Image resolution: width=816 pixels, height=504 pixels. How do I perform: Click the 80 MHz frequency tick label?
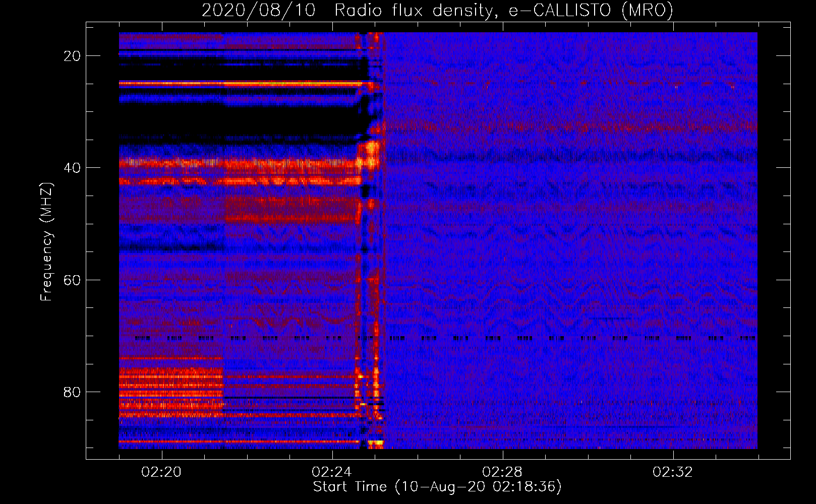tap(73, 392)
